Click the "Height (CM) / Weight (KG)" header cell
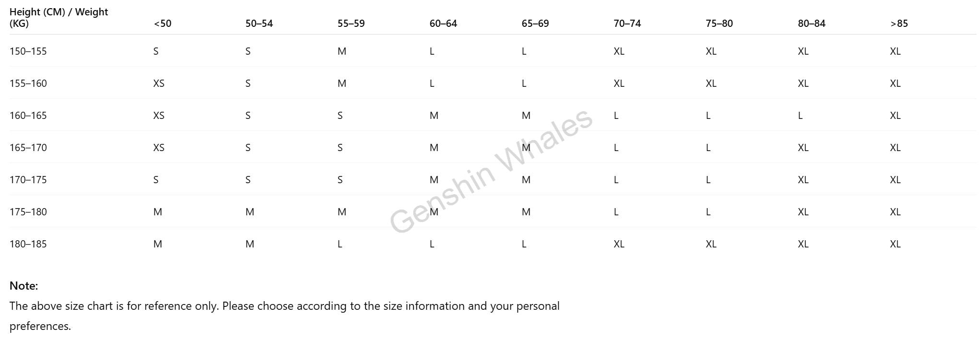The width and height of the screenshot is (980, 340). (59, 18)
